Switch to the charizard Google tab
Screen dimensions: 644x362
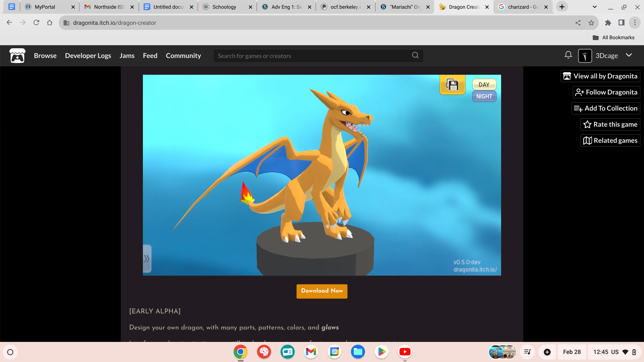point(523,7)
